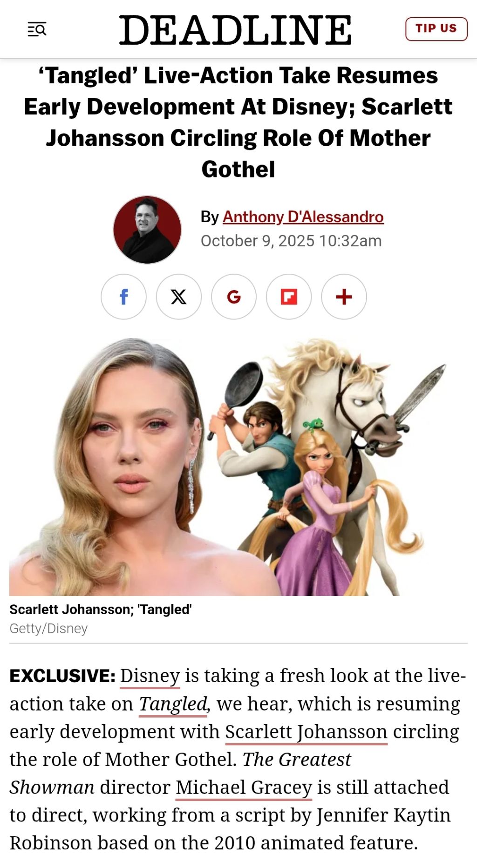Open the menu and search icon
477x868 pixels.
[x=37, y=29]
